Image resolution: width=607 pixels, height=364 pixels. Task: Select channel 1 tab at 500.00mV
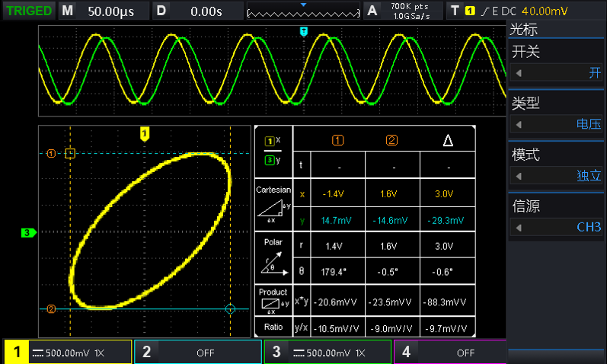[67, 353]
